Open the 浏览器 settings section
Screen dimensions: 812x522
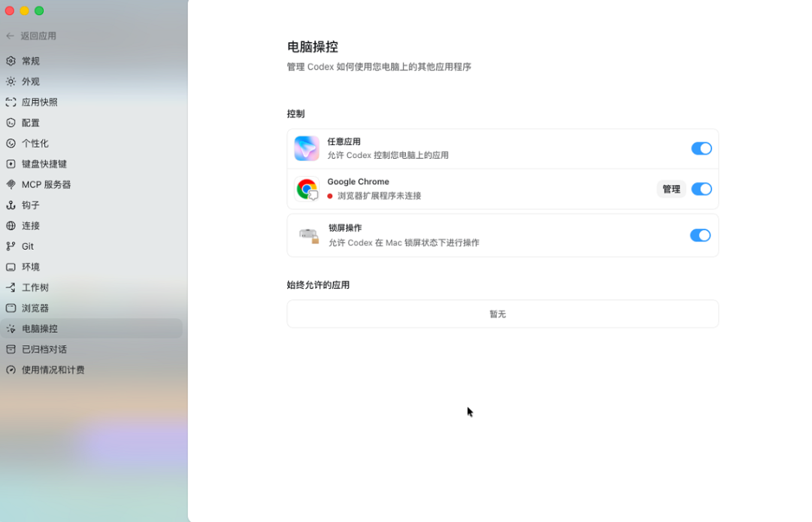92,308
